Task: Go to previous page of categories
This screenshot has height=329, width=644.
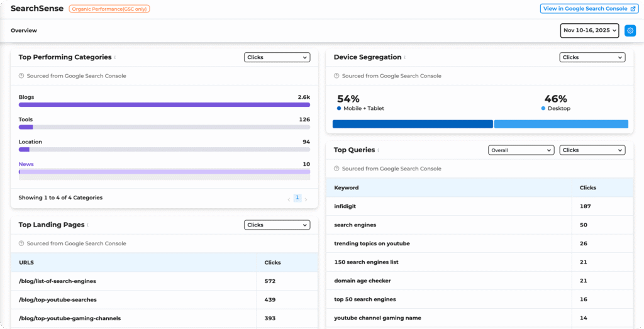Action: [289, 198]
